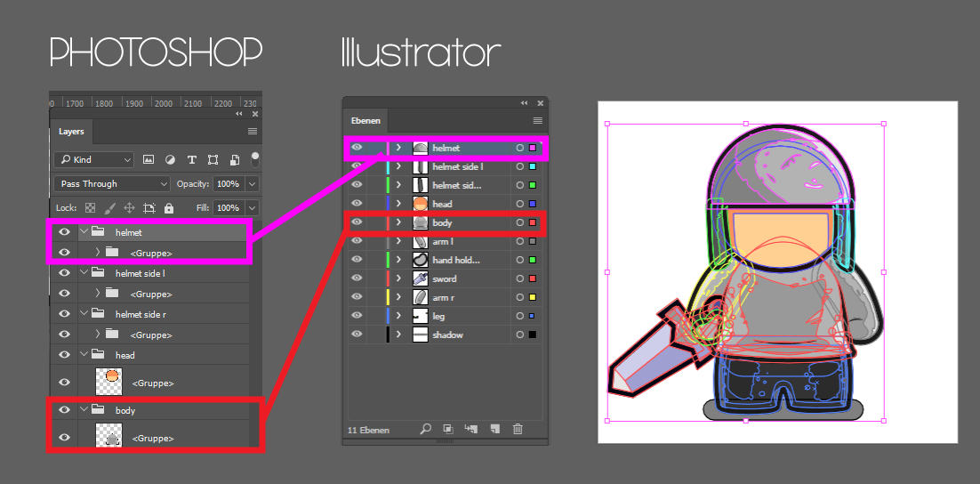This screenshot has height=484, width=980.
Task: Open the Kind filter dropdown
Action: pos(93,159)
